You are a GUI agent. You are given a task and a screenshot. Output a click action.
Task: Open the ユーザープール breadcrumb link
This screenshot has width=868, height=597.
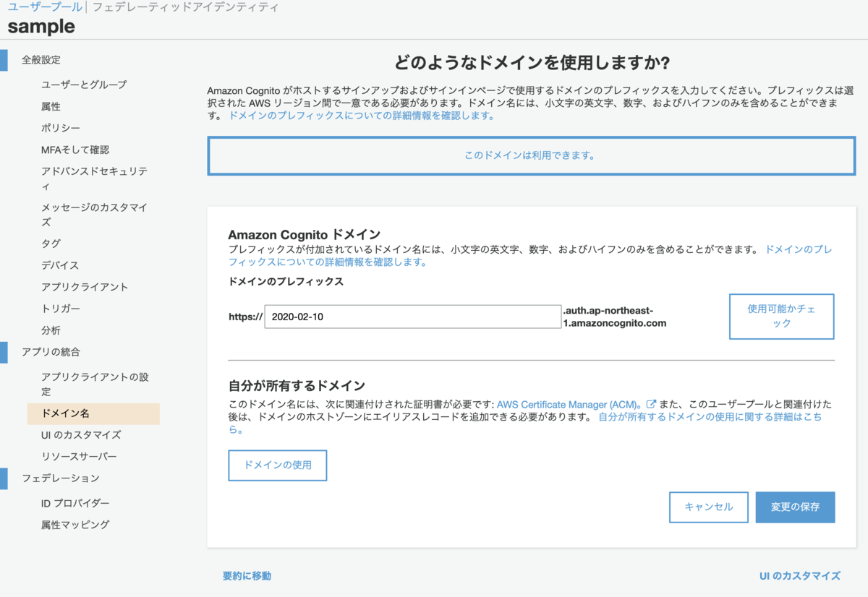[45, 7]
